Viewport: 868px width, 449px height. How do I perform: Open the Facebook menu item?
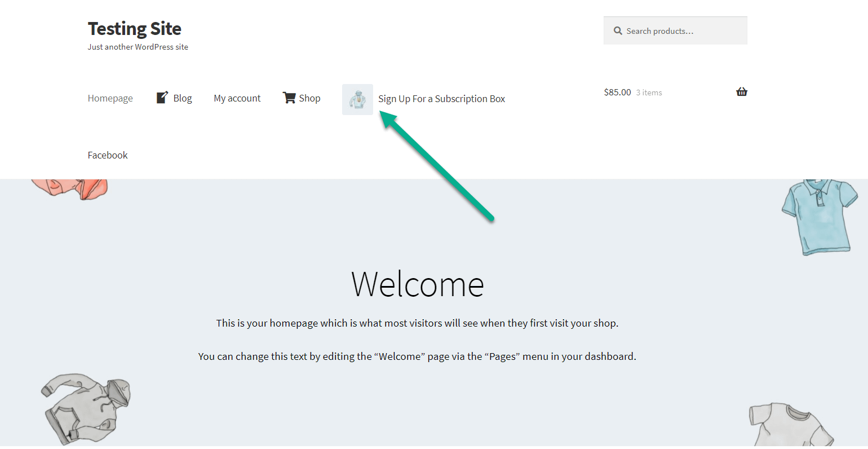[x=107, y=155]
